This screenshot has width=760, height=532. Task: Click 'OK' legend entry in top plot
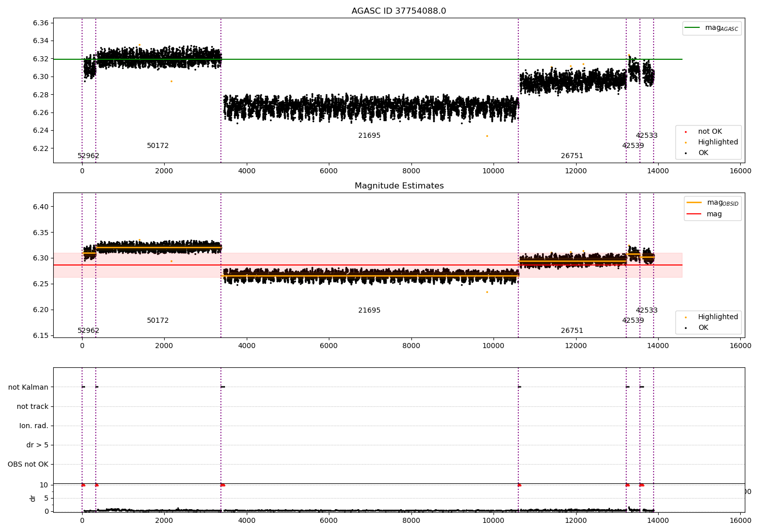703,153
